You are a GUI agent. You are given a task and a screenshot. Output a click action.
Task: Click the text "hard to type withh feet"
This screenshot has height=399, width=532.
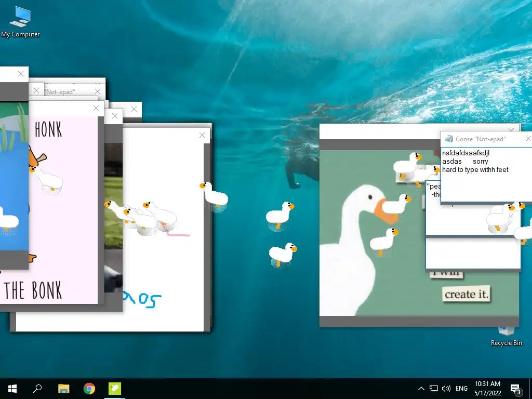tap(475, 170)
